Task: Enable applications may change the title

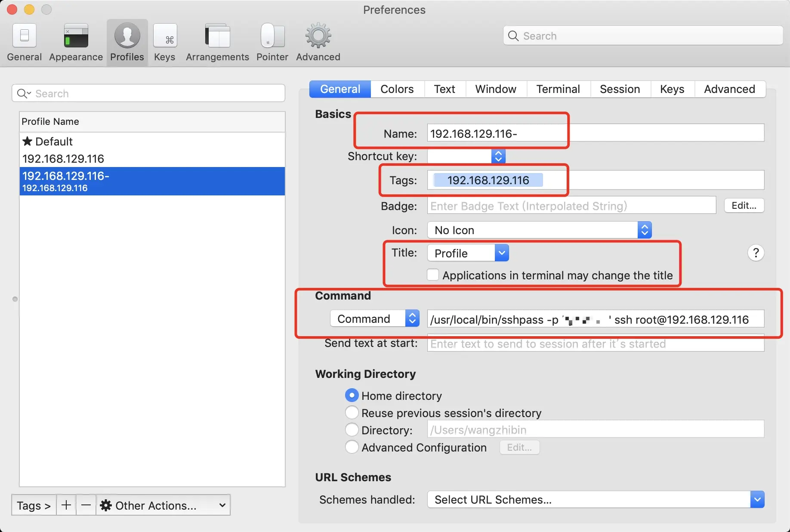Action: (432, 275)
